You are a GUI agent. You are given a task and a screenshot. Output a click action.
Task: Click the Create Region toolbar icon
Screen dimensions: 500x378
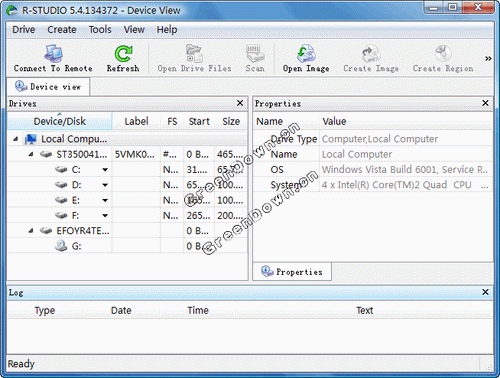pyautogui.click(x=443, y=53)
